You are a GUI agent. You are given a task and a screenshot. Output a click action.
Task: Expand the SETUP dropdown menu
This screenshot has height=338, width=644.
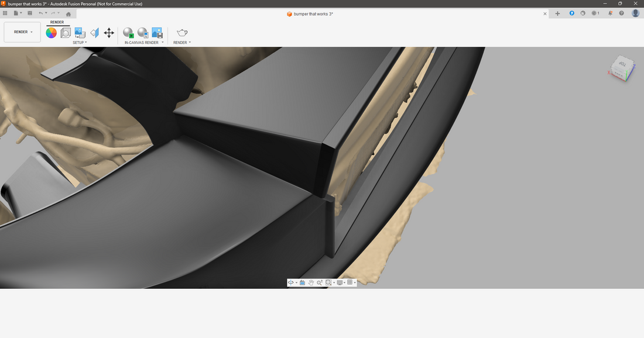[80, 43]
